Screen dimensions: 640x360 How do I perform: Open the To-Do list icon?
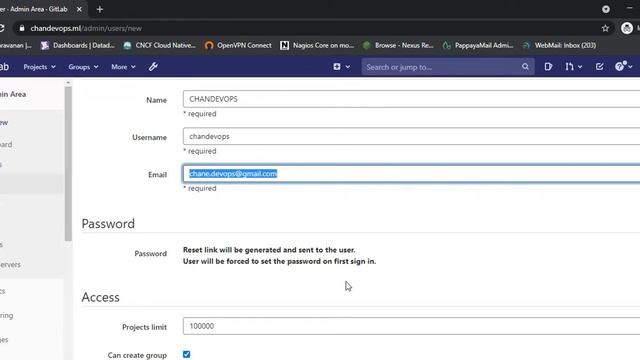[x=599, y=67]
